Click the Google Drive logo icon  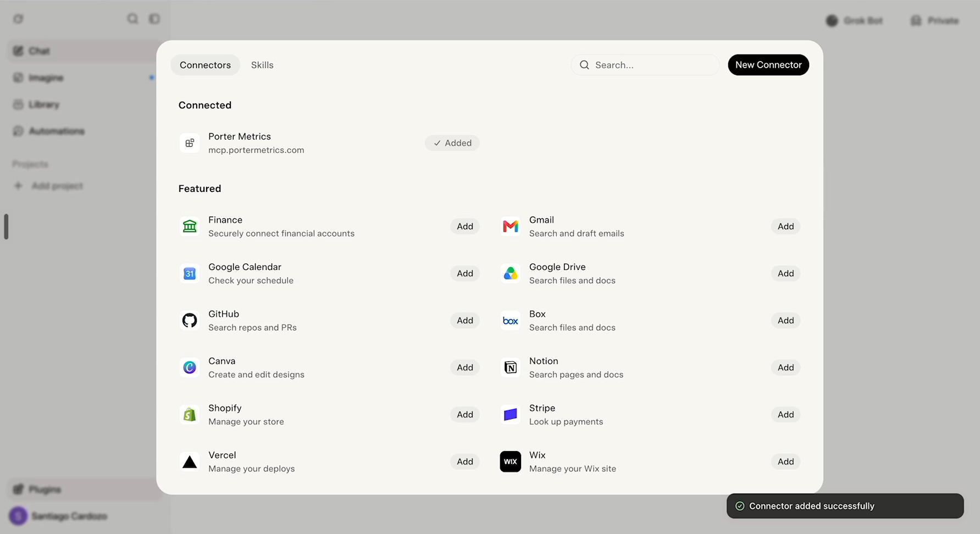511,273
